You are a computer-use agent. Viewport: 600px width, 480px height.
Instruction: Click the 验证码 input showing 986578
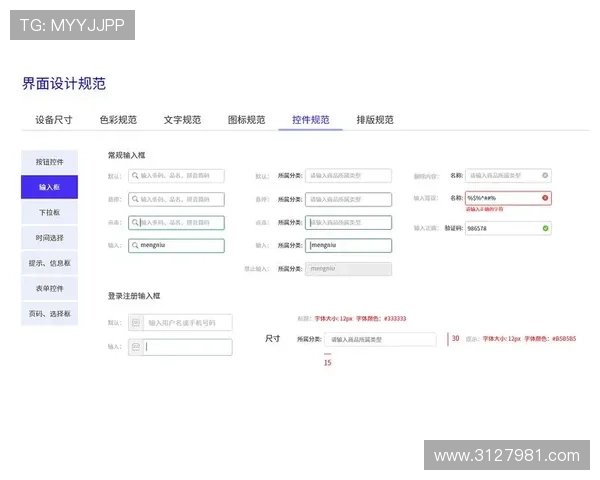tap(508, 228)
